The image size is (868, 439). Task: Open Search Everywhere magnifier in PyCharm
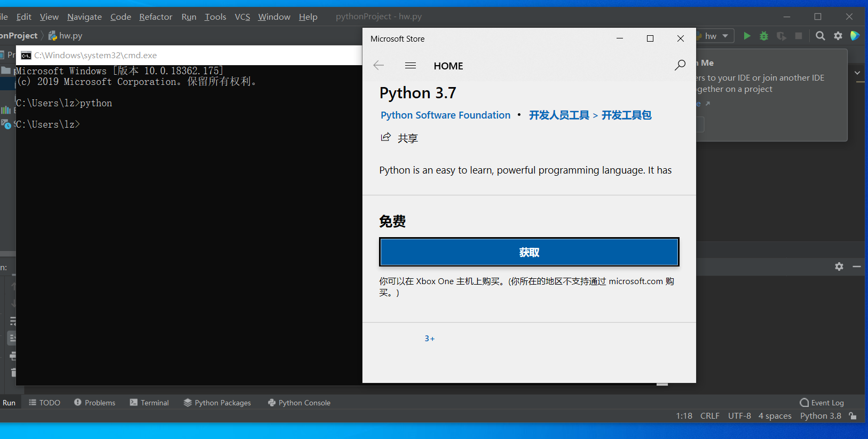point(820,36)
